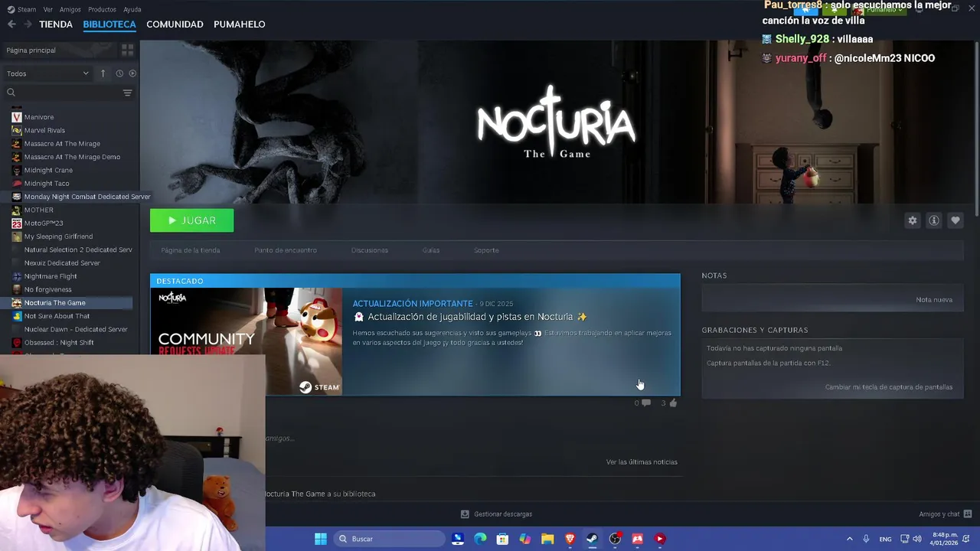Open the Ver menu
The width and height of the screenshot is (980, 551).
(x=48, y=9)
